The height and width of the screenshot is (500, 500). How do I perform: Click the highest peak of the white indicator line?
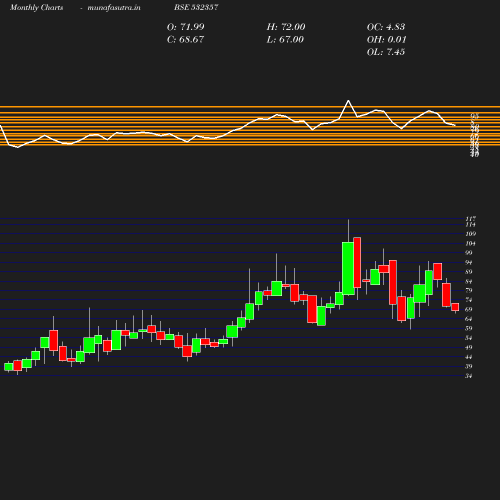[348, 100]
